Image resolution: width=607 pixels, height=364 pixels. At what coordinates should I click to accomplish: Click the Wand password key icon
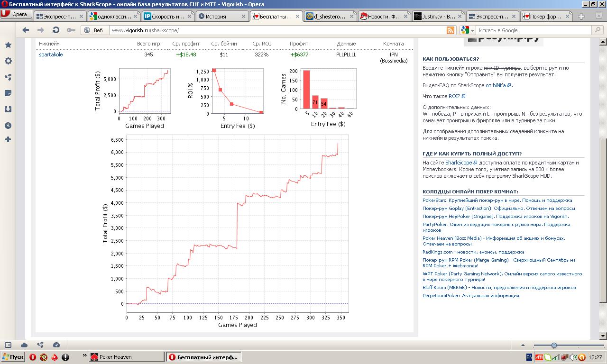click(71, 30)
